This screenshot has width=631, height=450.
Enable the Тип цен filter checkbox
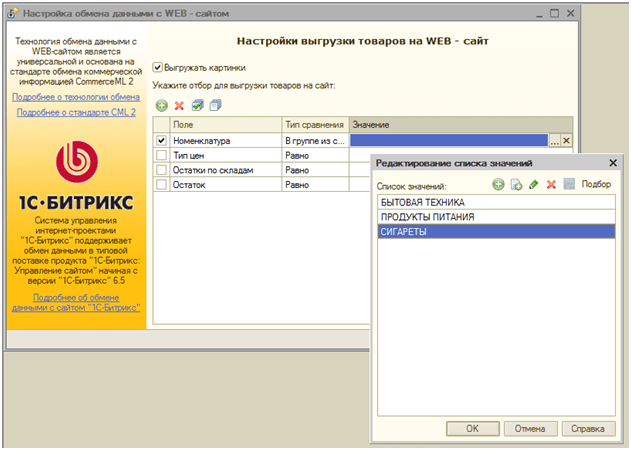161,155
